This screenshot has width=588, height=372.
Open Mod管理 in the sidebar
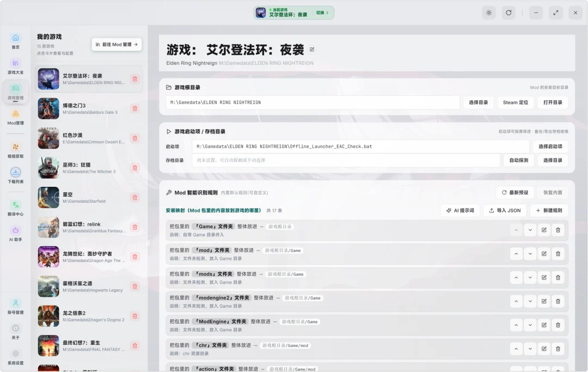pos(15,117)
